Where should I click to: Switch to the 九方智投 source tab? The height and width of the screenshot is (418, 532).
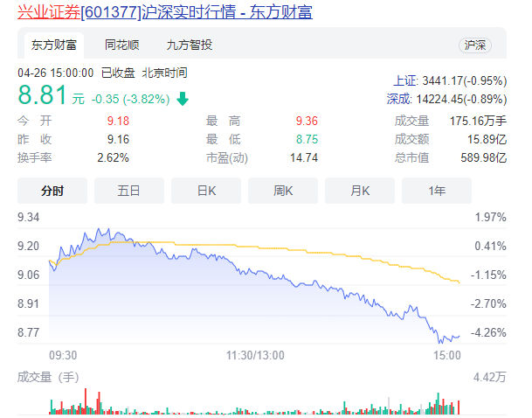[190, 45]
